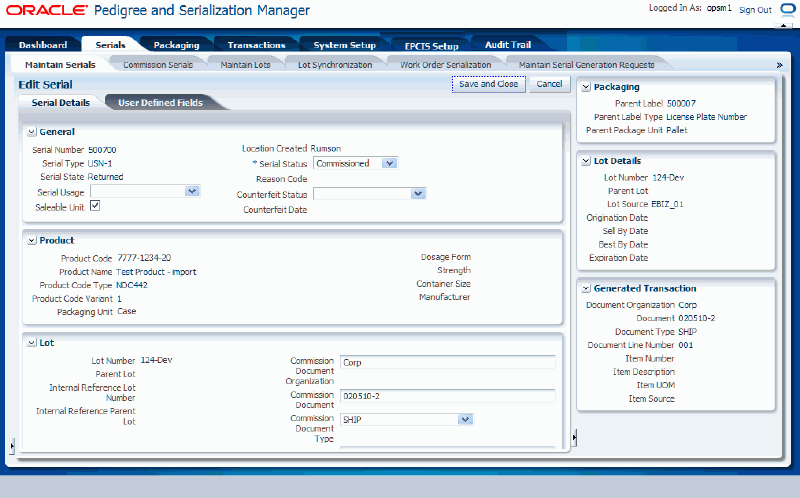Select the Serials main tab
The height and width of the screenshot is (498, 800).
(110, 45)
